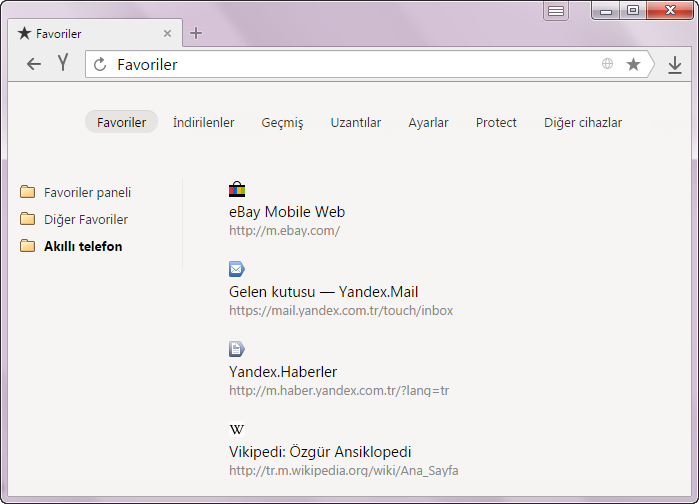Open the browser hamburger menu button
Viewport: 699px width, 504px height.
(x=555, y=11)
